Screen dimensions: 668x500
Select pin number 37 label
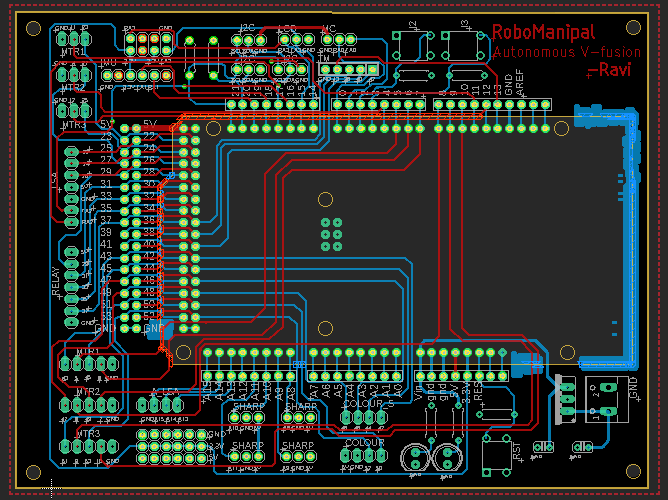point(106,220)
